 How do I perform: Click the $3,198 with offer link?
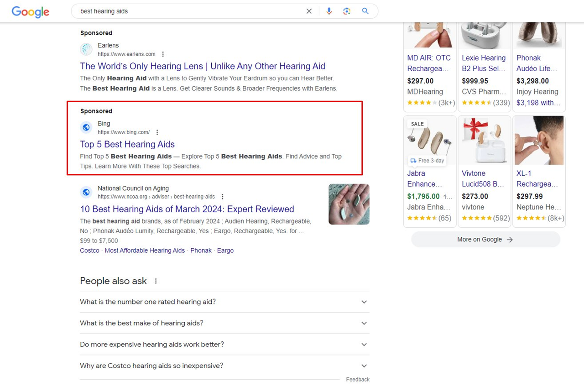coord(538,103)
